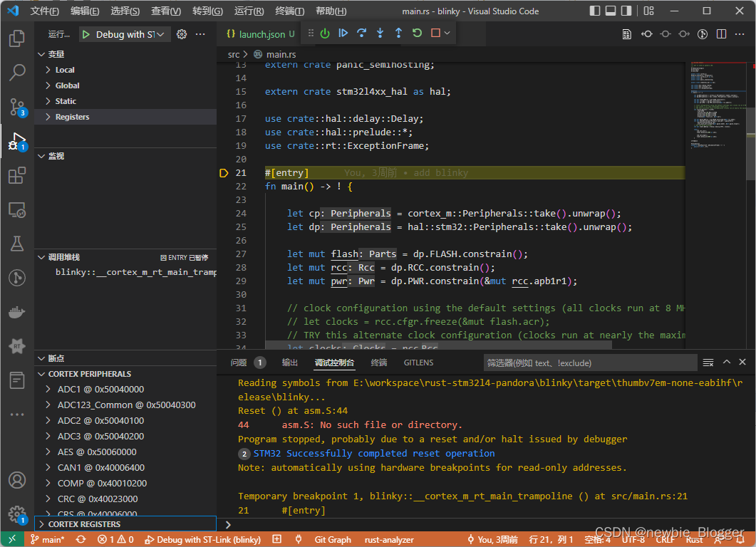The width and height of the screenshot is (756, 547).
Task: Collapse the 监视 watch section
Action: pos(41,156)
